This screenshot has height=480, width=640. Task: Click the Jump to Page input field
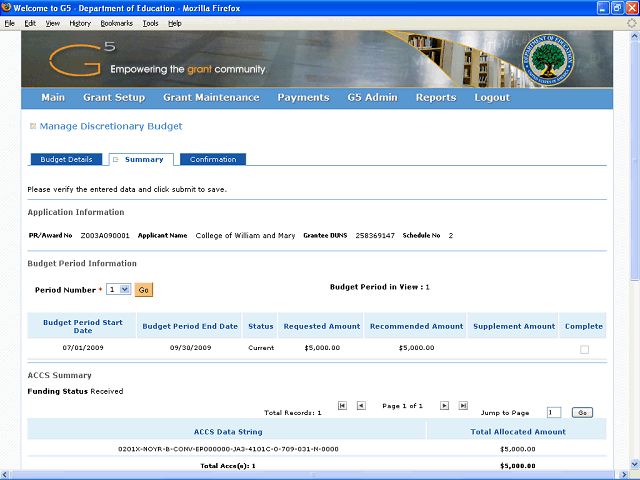click(x=554, y=412)
